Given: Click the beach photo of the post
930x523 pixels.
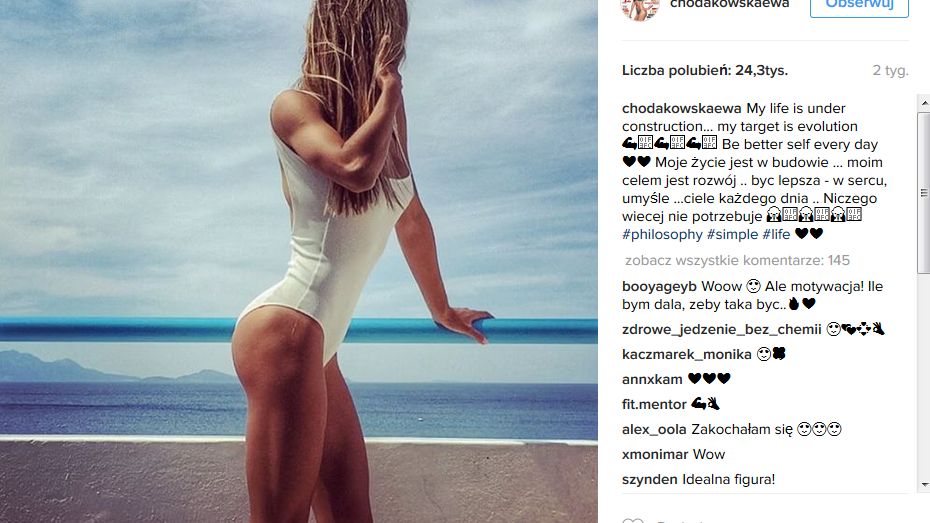Looking at the screenshot, I should 299,262.
